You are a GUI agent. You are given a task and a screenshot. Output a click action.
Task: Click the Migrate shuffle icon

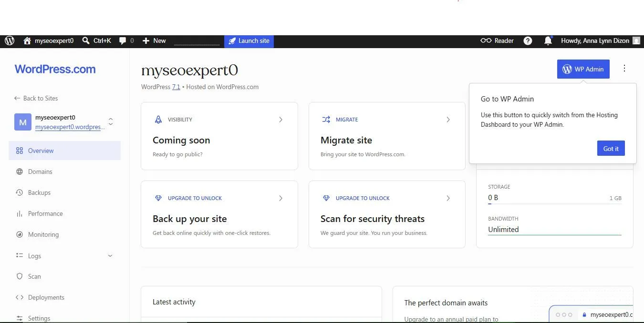(326, 120)
